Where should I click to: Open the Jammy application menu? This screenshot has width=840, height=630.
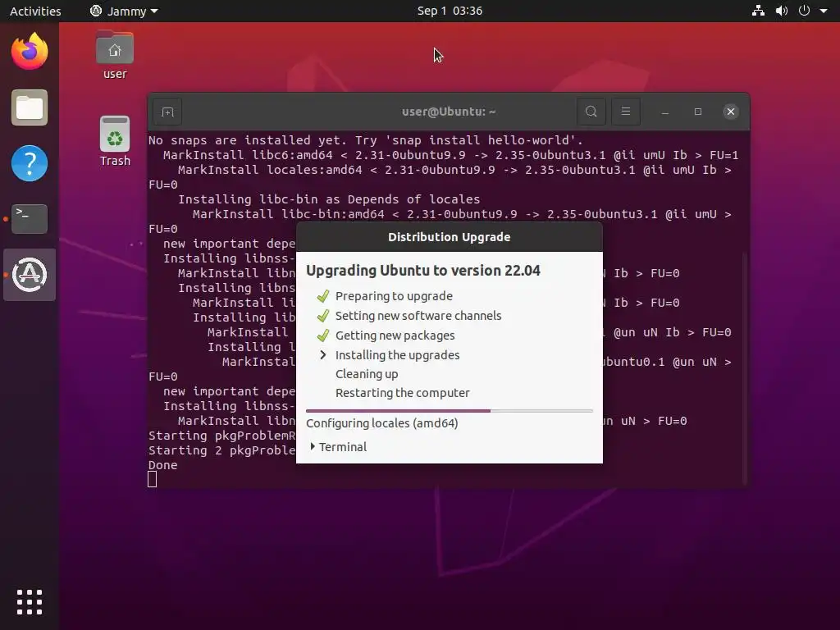coord(124,11)
